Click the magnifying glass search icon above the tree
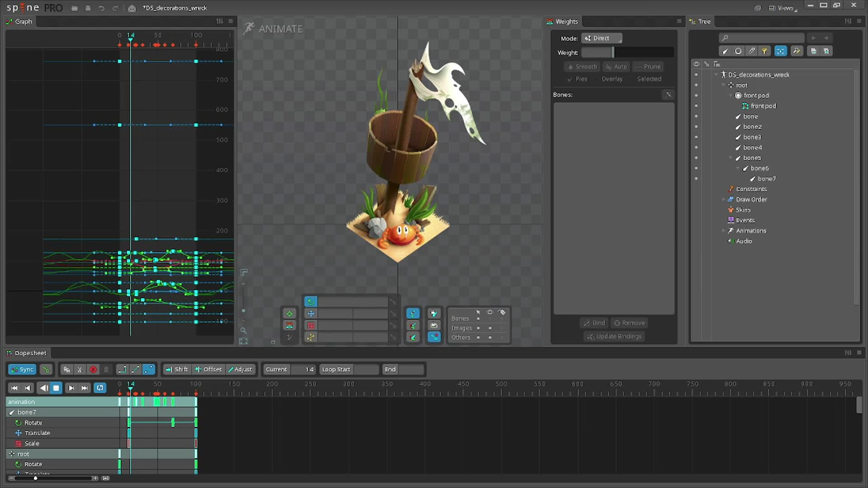The height and width of the screenshot is (488, 868). coord(725,38)
